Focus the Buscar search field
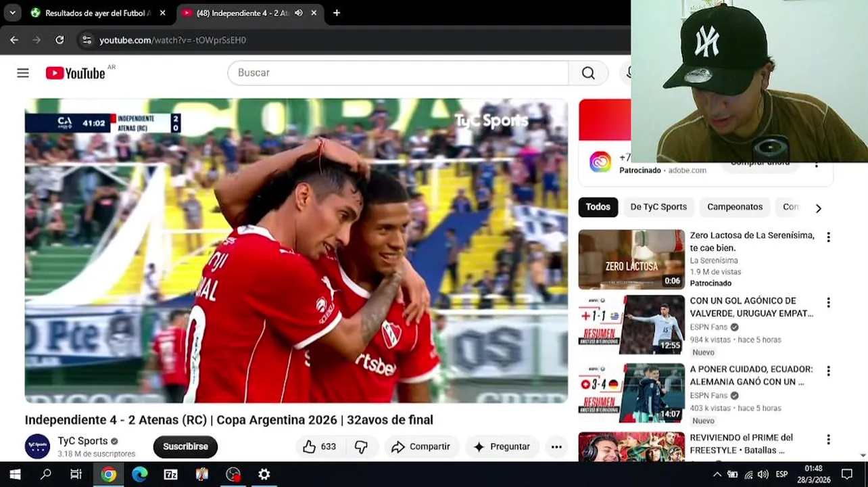 pos(398,73)
